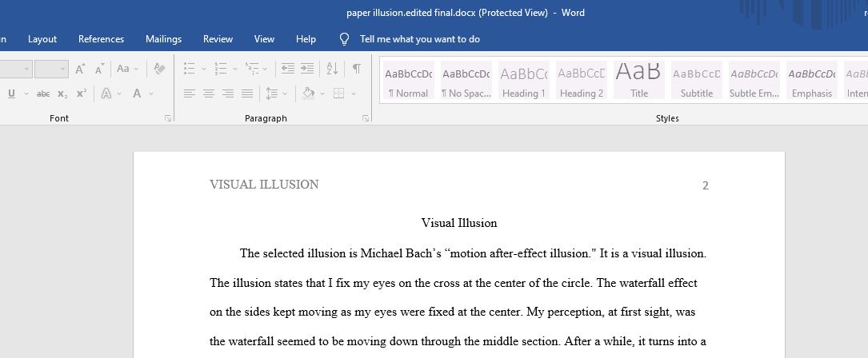This screenshot has height=358, width=868.
Task: Click the Increase Font Size icon
Action: click(x=80, y=70)
